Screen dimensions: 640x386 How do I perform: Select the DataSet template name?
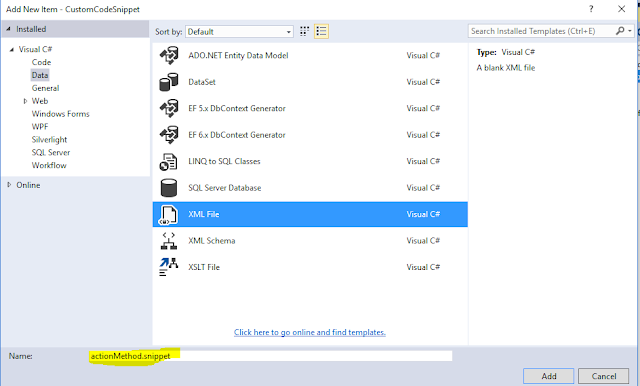[202, 82]
